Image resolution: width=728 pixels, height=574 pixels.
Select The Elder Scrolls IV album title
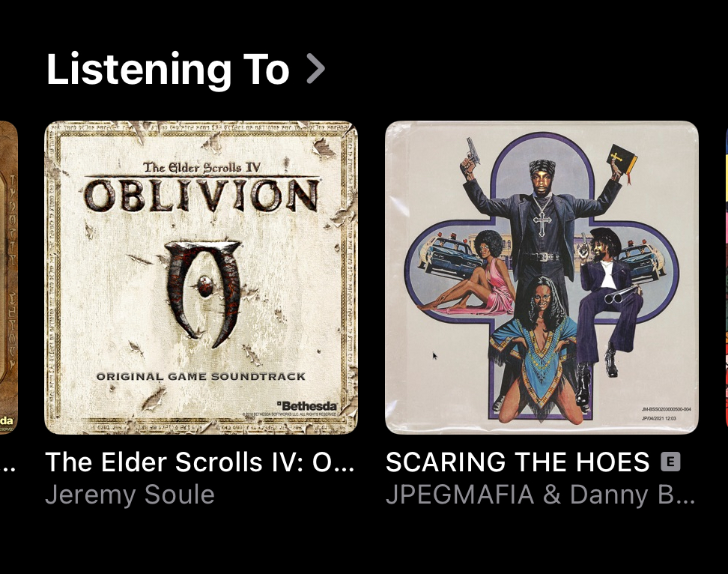pos(200,462)
